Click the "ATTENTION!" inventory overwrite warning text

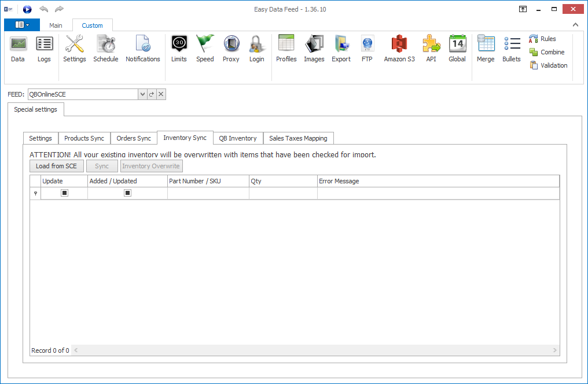(203, 154)
